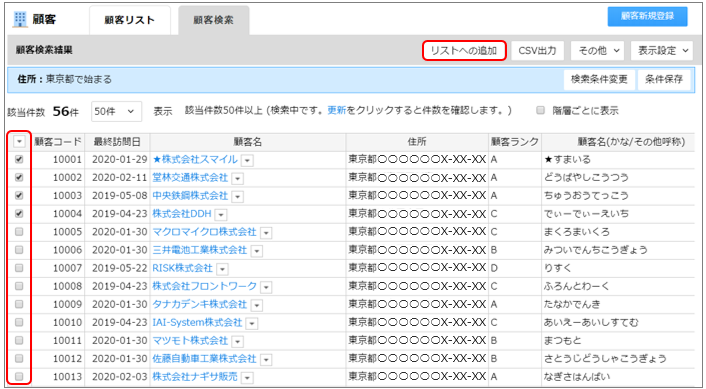Viewport: 706px width, 389px height.
Task: Expand the arrow menu beside 佐藤自動車工業株式会社
Action: point(267,360)
